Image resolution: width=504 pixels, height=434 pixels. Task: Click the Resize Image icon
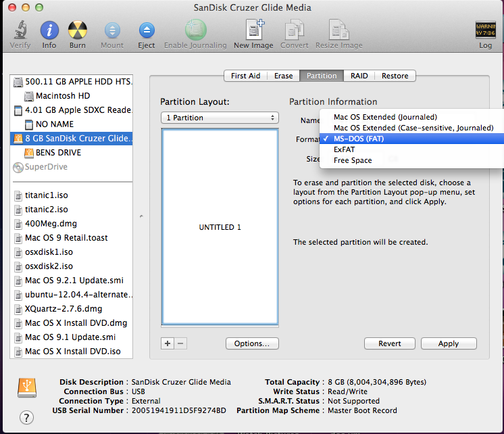[338, 30]
